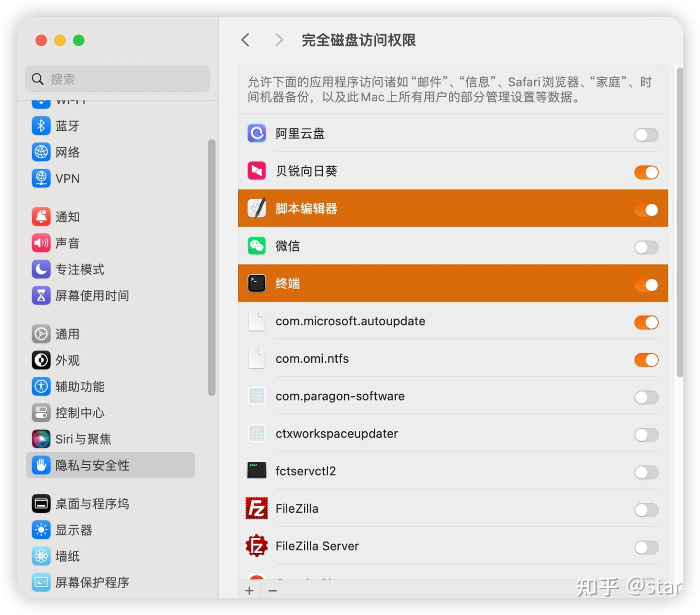Select the 脚本编辑器 (Script Editor) icon
The image size is (700, 615).
pos(256,208)
